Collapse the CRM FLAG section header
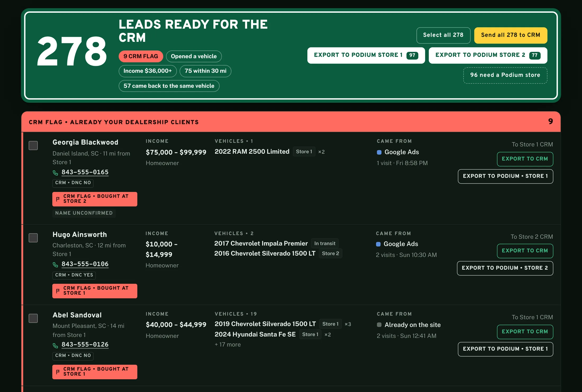The width and height of the screenshot is (582, 392). click(x=291, y=122)
